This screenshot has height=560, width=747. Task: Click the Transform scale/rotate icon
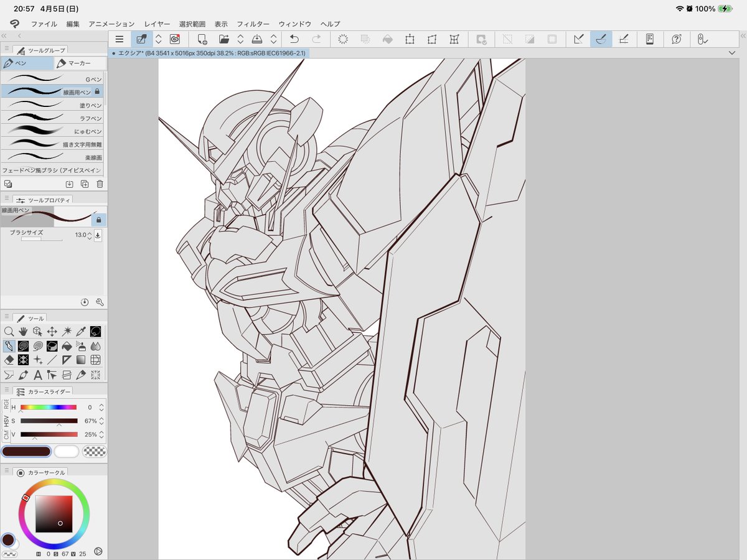coord(410,39)
